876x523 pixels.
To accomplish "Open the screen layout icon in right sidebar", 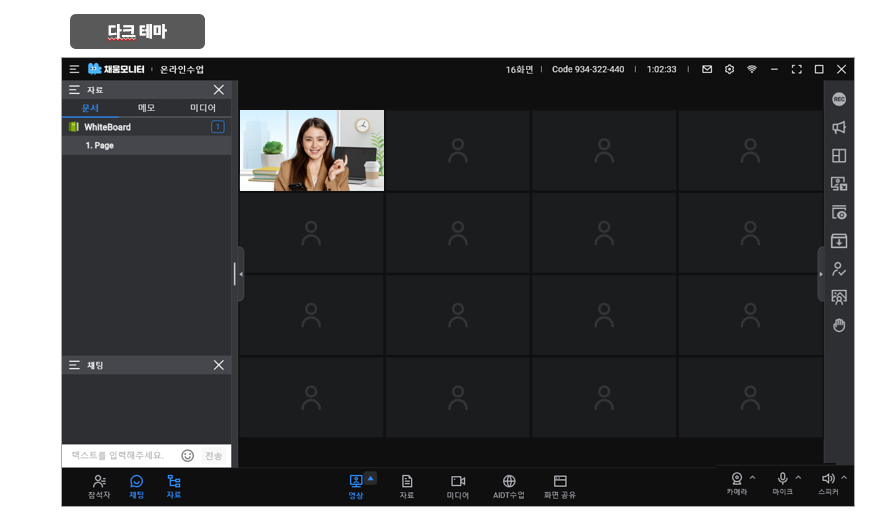I will [839, 156].
